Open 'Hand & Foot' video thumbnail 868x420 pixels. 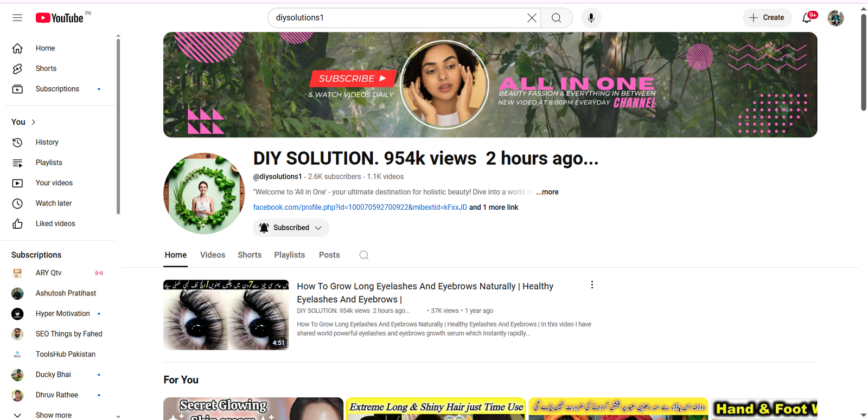tap(764, 409)
